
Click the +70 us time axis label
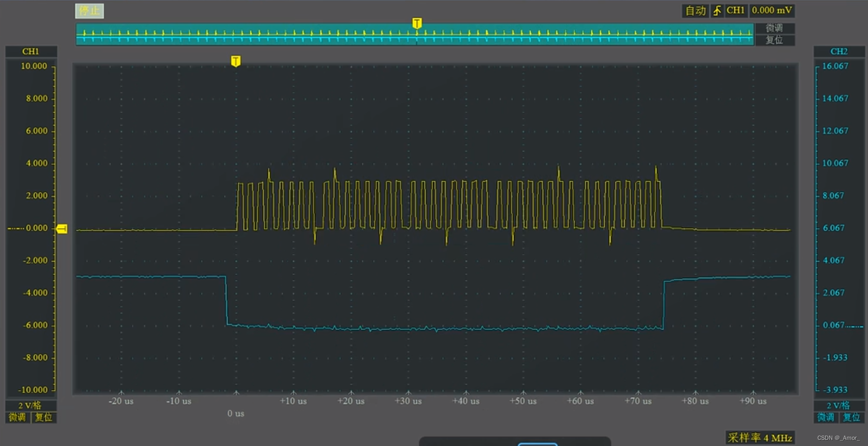(638, 401)
